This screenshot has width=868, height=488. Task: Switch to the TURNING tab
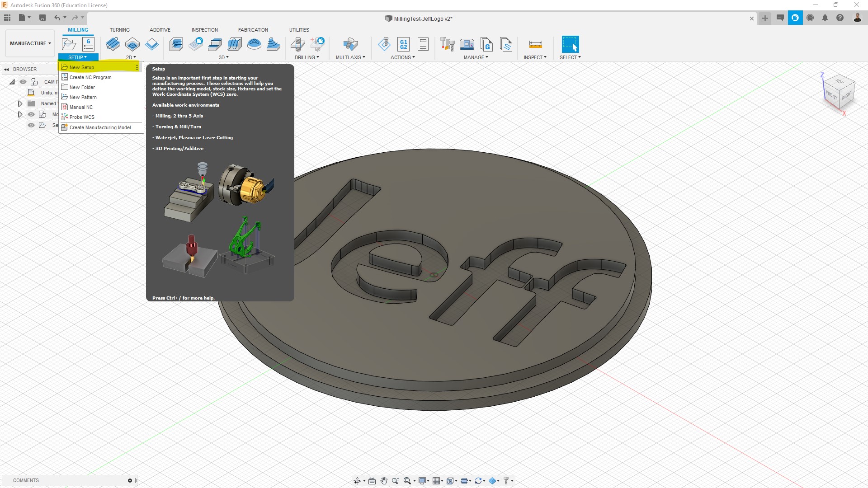pyautogui.click(x=119, y=30)
